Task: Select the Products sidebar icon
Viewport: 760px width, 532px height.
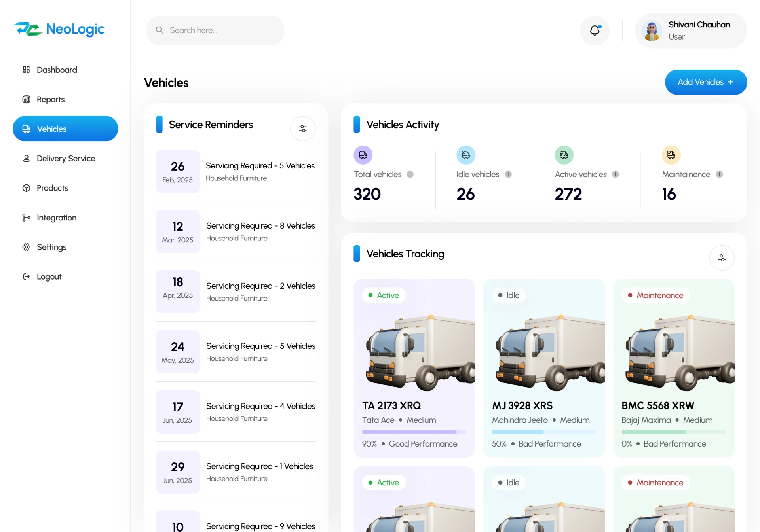Action: click(26, 188)
